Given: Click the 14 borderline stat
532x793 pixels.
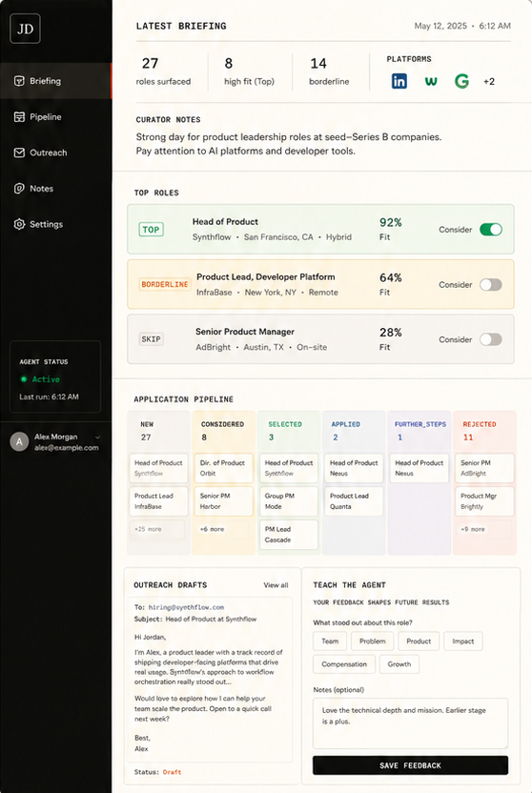Looking at the screenshot, I should click(x=329, y=71).
